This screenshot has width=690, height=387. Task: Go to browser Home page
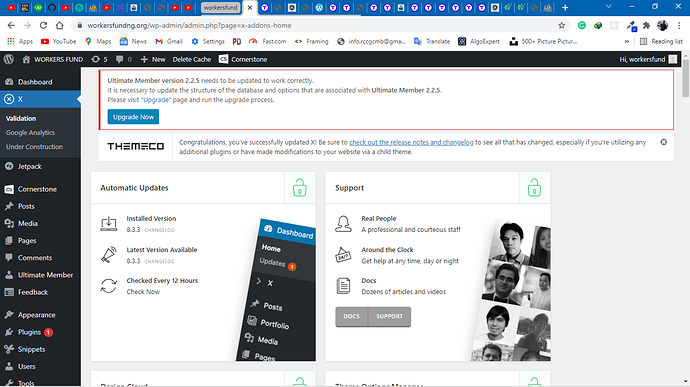point(59,26)
